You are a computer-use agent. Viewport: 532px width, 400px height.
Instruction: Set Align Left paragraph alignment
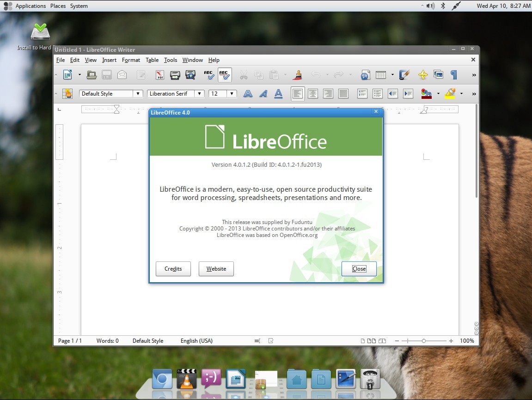298,94
